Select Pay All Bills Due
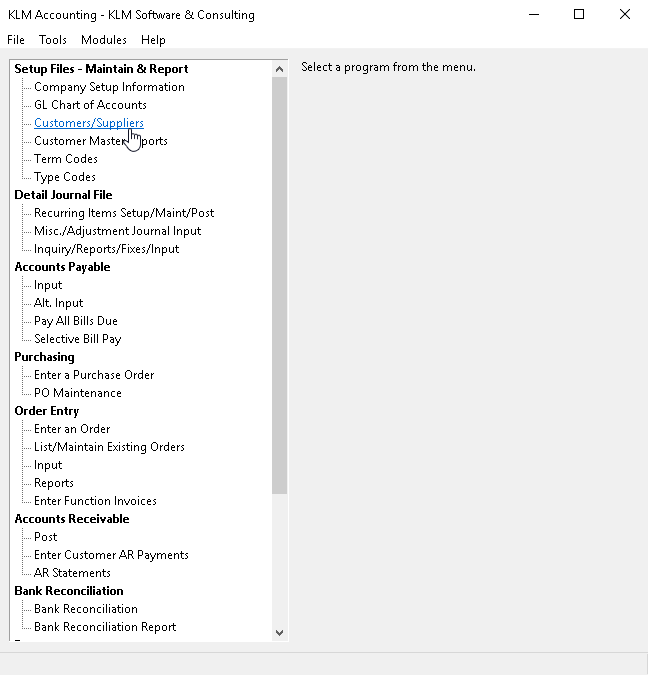 [76, 321]
